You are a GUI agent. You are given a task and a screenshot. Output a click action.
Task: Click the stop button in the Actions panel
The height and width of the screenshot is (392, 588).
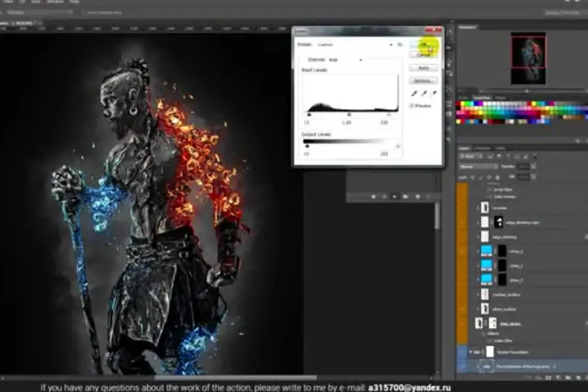coord(373,196)
